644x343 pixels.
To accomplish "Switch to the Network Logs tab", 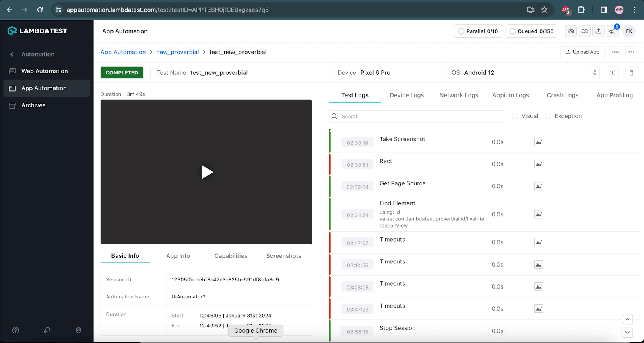I will (458, 95).
